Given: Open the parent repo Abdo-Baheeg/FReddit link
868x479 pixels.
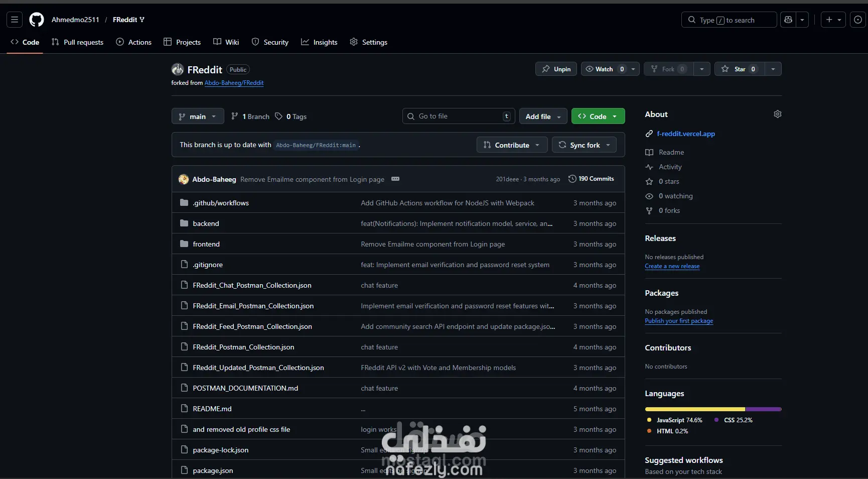Looking at the screenshot, I should point(234,83).
